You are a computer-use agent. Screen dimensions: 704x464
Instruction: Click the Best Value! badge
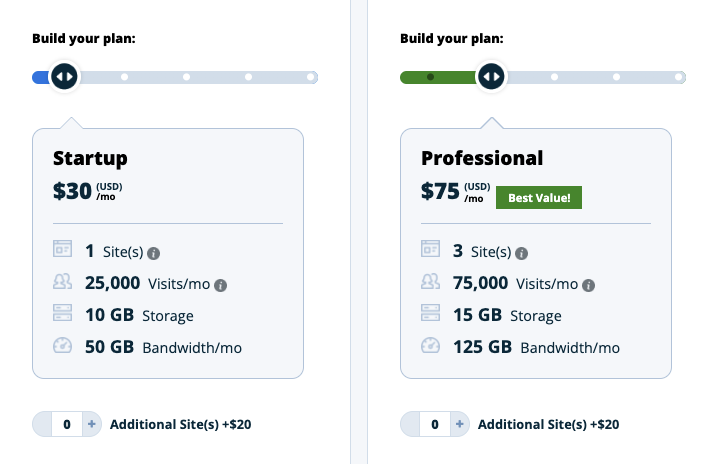[x=539, y=198]
